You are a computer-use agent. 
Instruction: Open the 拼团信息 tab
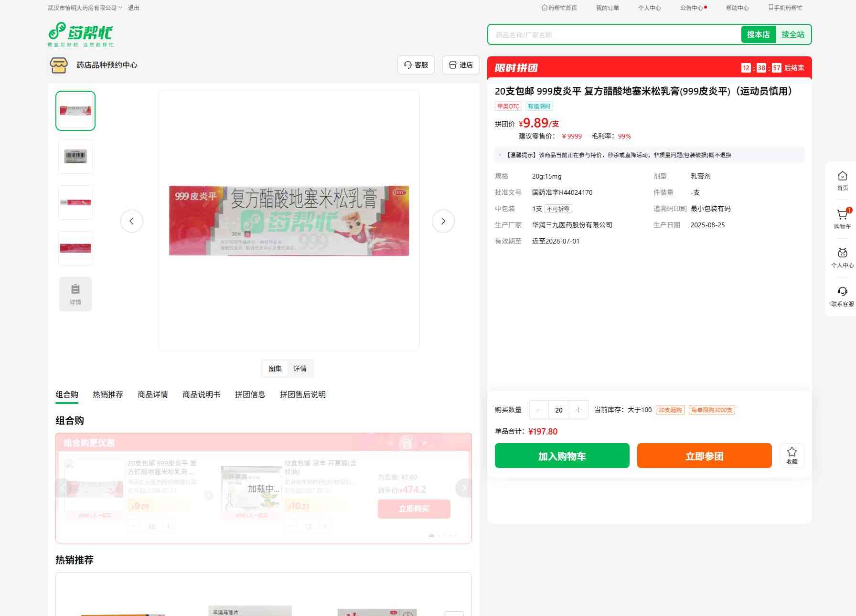pos(250,394)
